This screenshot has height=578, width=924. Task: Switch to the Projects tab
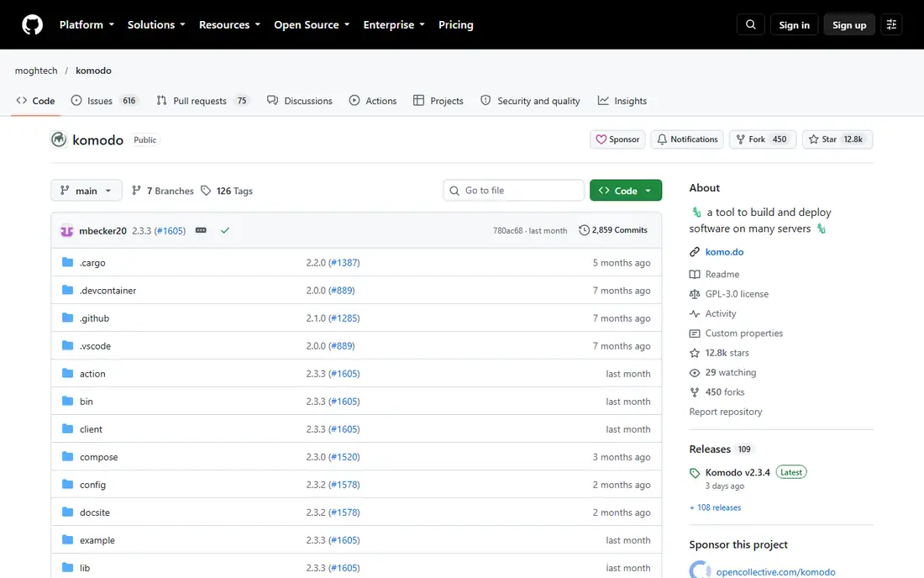(x=438, y=101)
